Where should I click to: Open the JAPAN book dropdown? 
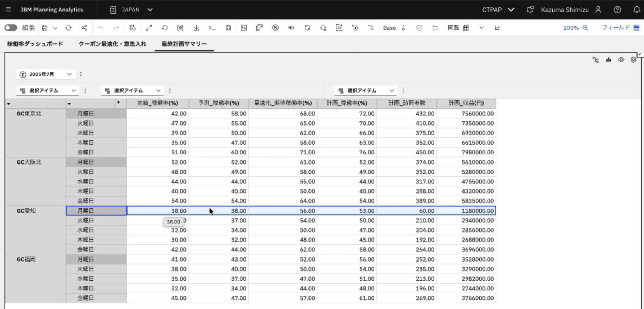click(131, 10)
